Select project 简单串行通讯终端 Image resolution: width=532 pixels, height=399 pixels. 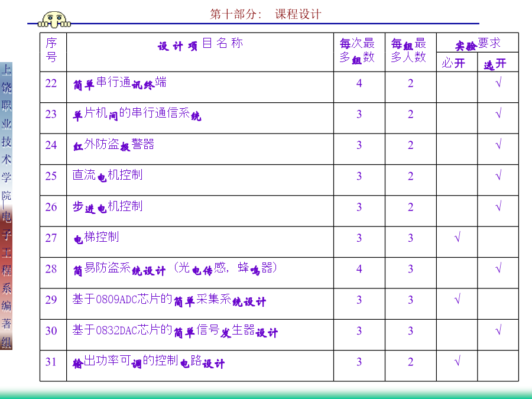(x=120, y=83)
